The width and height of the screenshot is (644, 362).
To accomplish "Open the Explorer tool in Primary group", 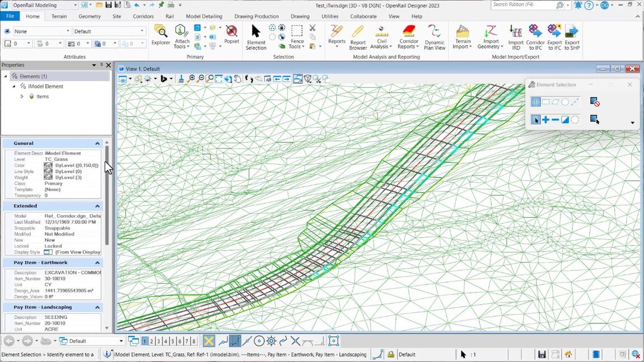I will pos(161,35).
